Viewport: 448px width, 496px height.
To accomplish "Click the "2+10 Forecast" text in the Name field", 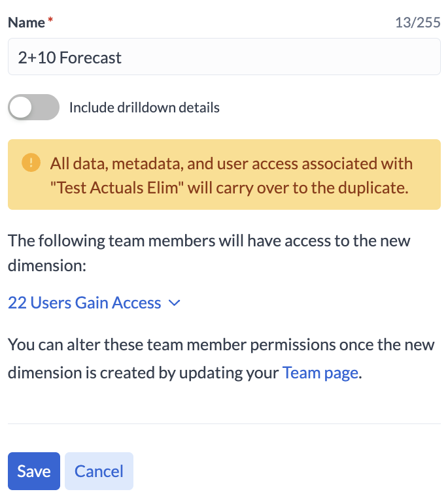I will point(69,58).
